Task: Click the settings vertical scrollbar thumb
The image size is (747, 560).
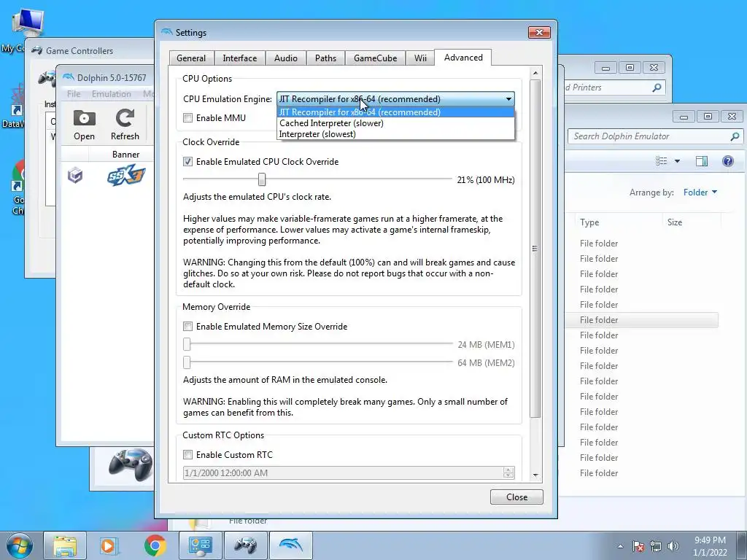Action: tap(535, 249)
